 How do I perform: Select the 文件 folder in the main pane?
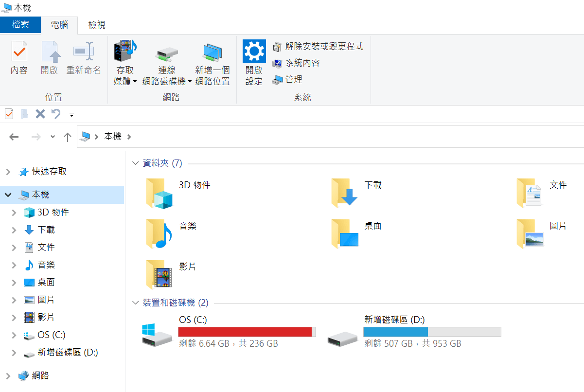click(530, 193)
